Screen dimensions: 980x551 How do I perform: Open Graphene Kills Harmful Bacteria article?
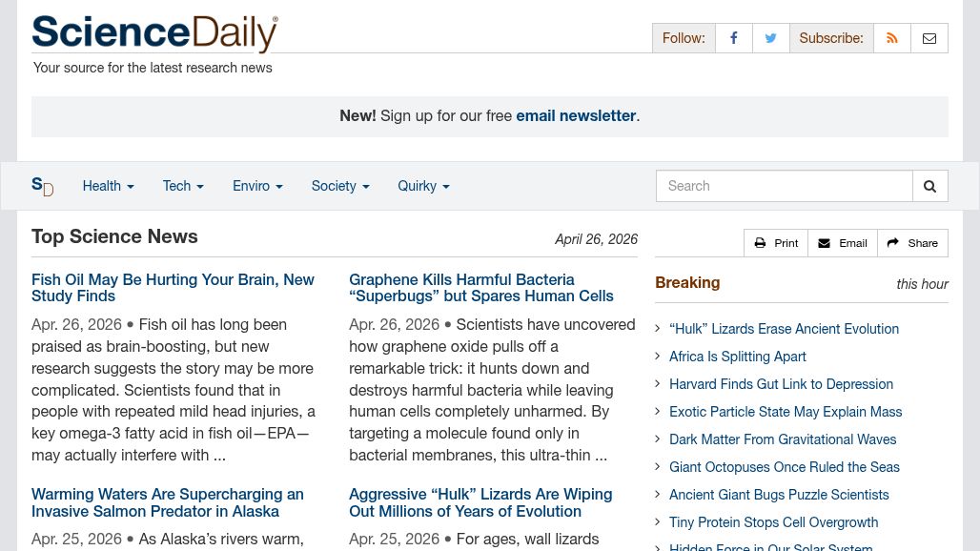(481, 288)
